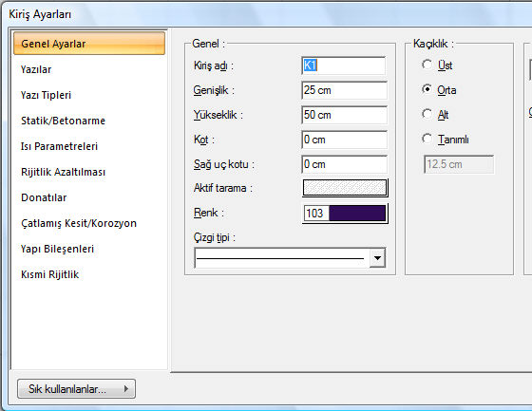This screenshot has width=532, height=411.
Task: Go to the Donatılar settings page
Action: (44, 197)
